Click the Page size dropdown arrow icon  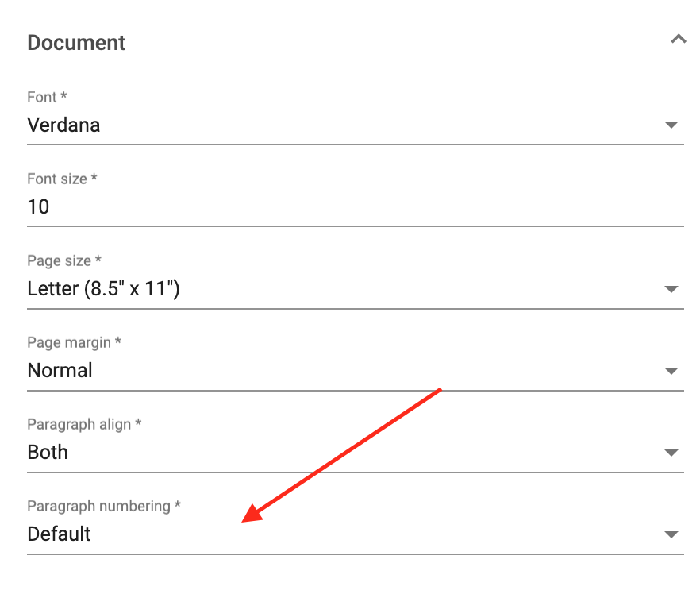click(671, 288)
